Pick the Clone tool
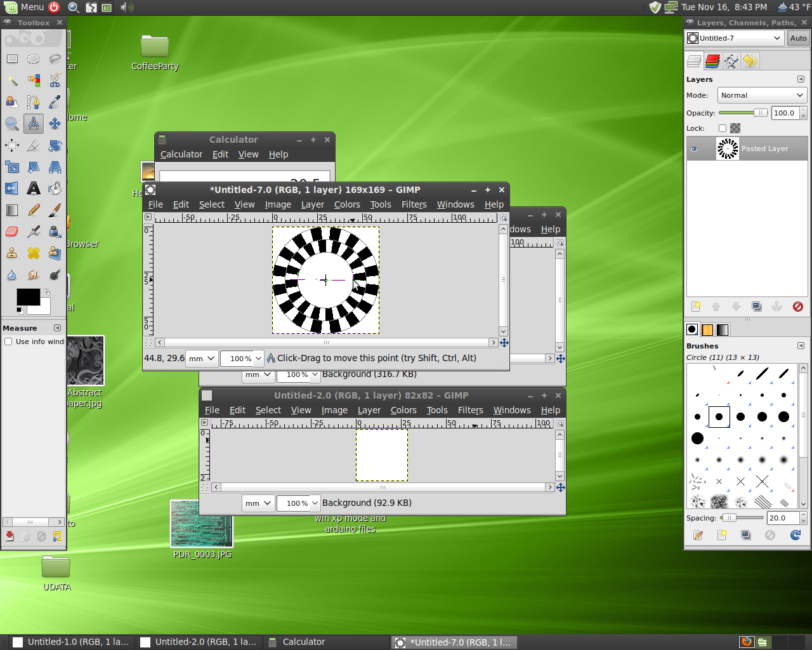Image resolution: width=812 pixels, height=650 pixels. coord(11,253)
